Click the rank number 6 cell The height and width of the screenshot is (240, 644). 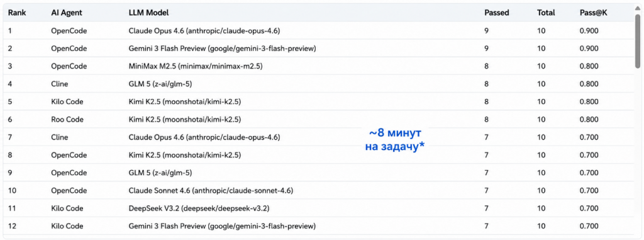(10, 120)
